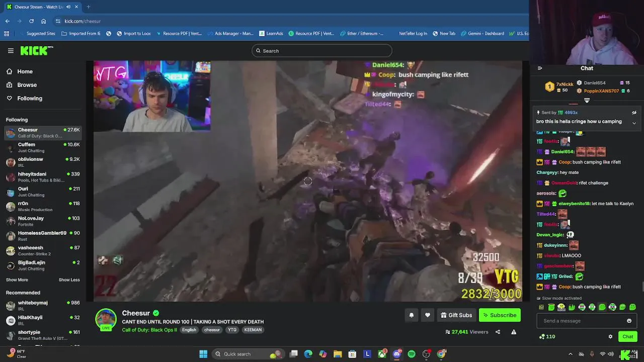Viewport: 644px width, 362px height.
Task: Follow Cheesur with the heart button
Action: click(x=428, y=315)
